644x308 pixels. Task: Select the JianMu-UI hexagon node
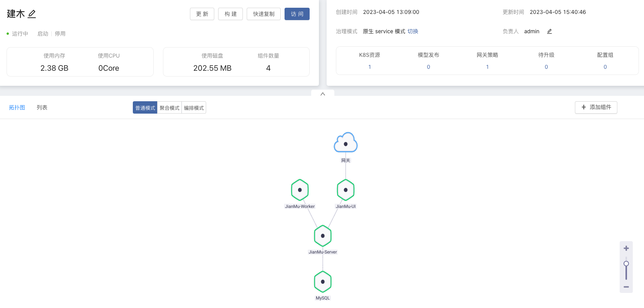[346, 190]
